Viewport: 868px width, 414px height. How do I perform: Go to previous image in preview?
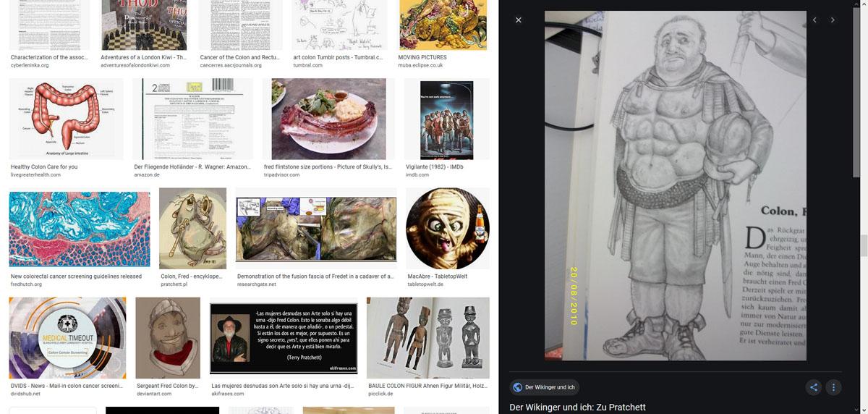click(814, 20)
